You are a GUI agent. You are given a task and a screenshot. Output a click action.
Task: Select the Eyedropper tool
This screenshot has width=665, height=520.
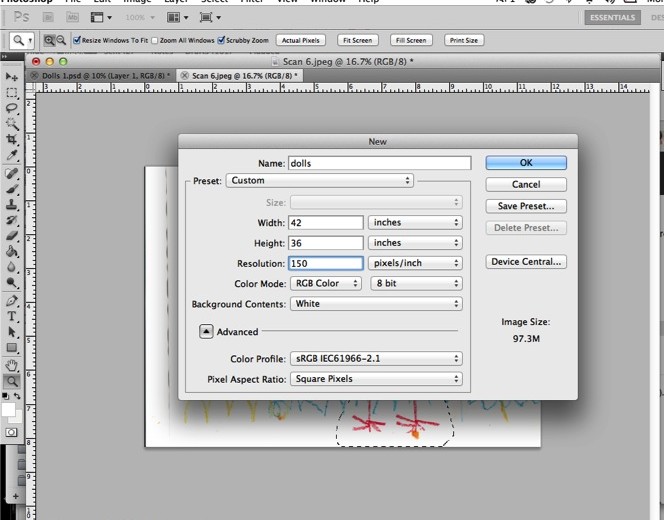[x=11, y=155]
